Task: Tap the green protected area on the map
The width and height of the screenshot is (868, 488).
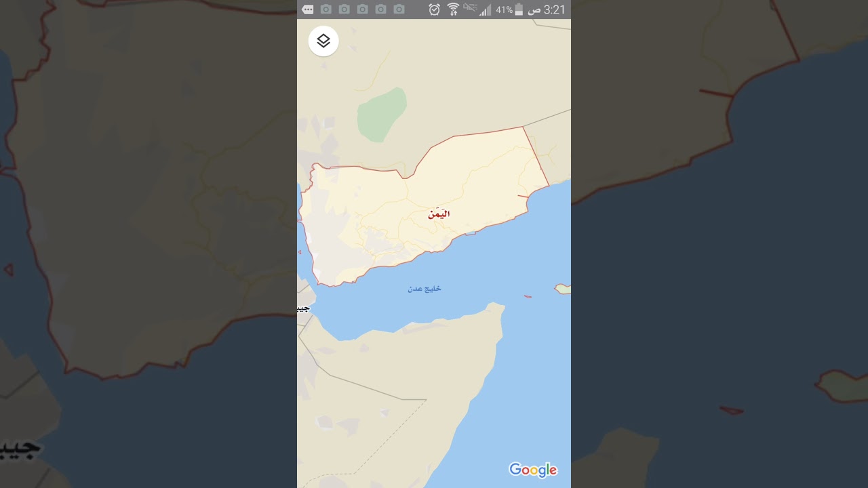Action: click(x=382, y=114)
